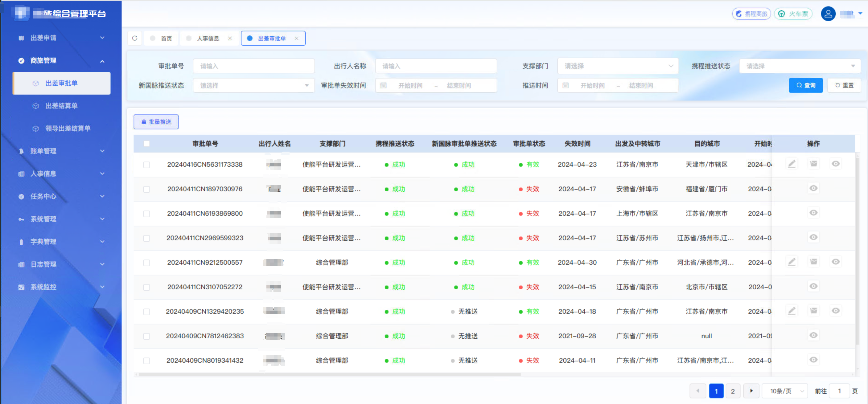Toggle the select-all header checkbox

coord(146,144)
